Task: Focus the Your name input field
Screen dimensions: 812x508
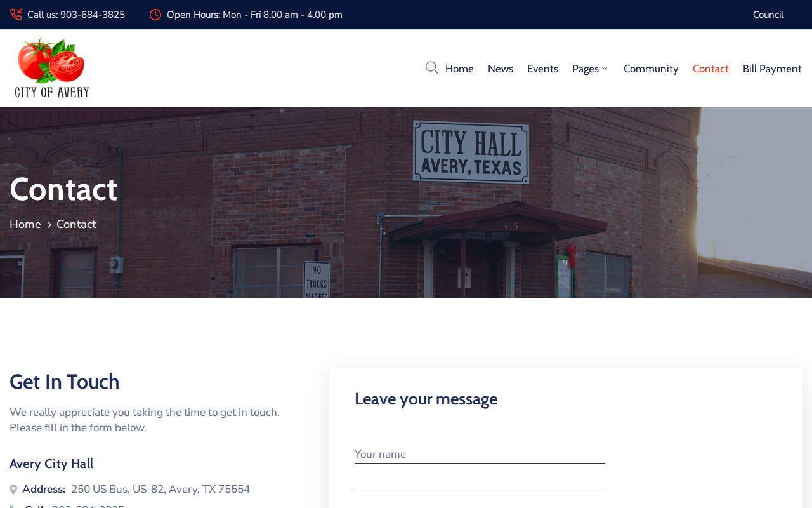Action: tap(480, 476)
